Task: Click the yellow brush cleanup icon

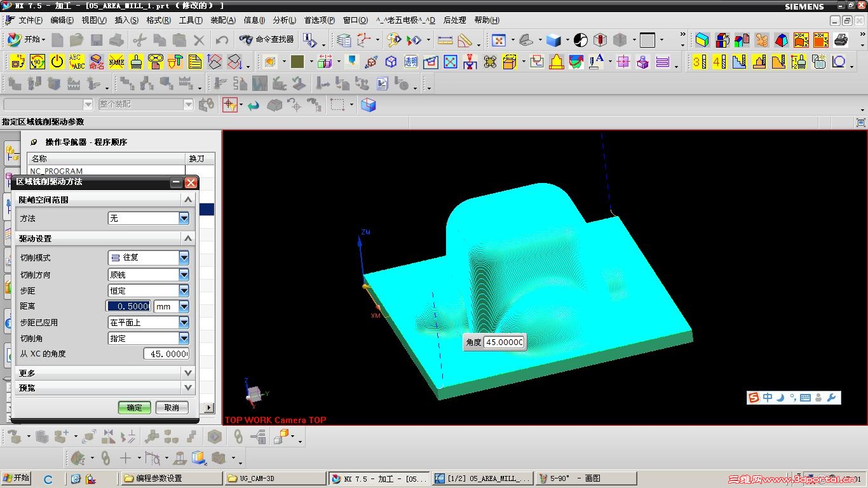Action: (x=136, y=62)
